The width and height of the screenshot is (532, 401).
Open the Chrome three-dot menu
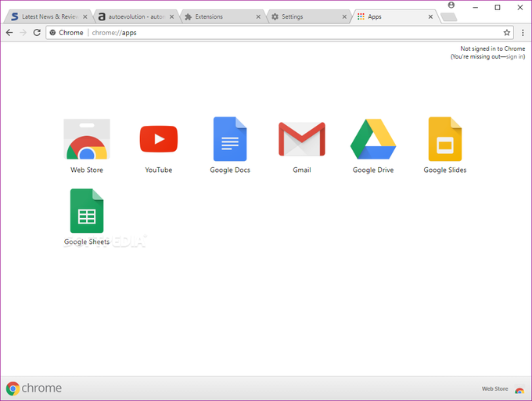point(523,33)
